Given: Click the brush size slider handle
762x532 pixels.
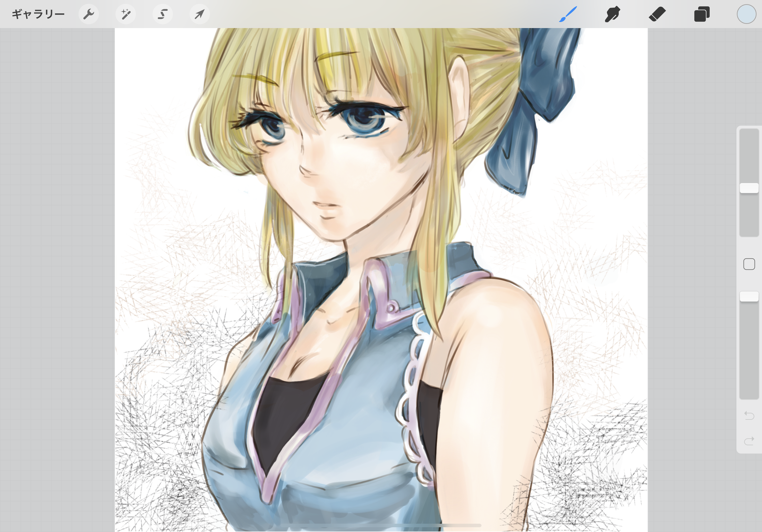Looking at the screenshot, I should 749,188.
